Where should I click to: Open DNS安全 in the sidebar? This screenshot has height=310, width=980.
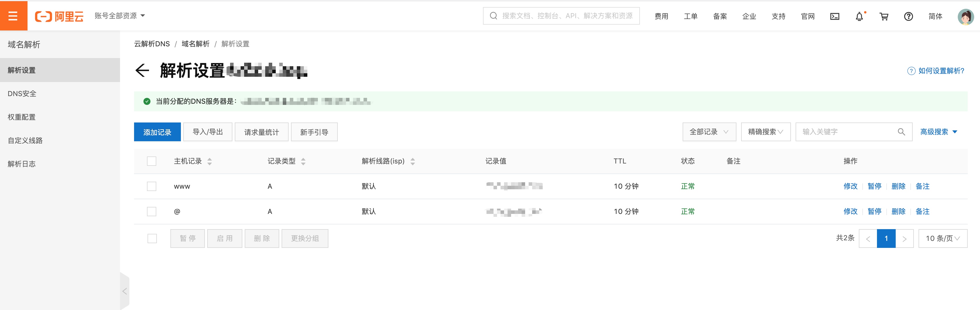coord(22,94)
